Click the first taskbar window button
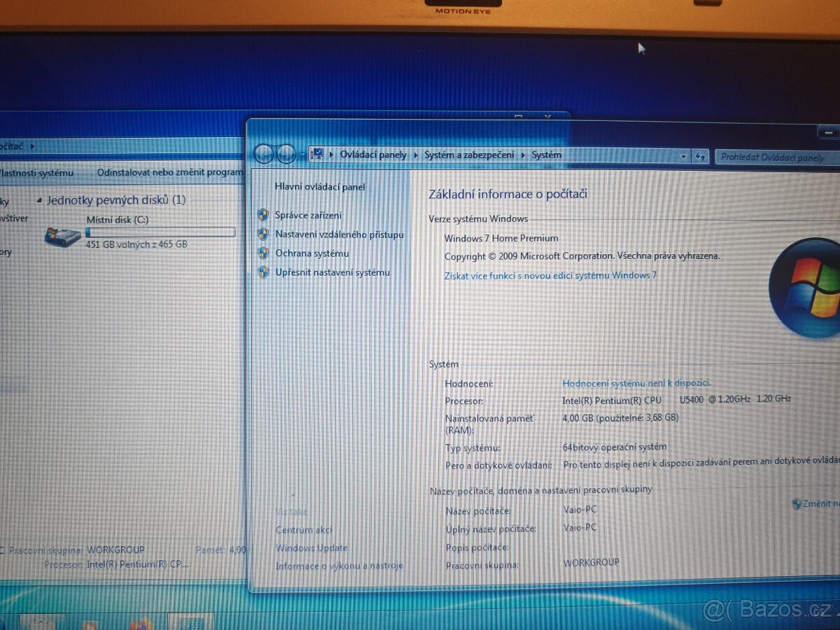The image size is (840, 630). coord(43,622)
